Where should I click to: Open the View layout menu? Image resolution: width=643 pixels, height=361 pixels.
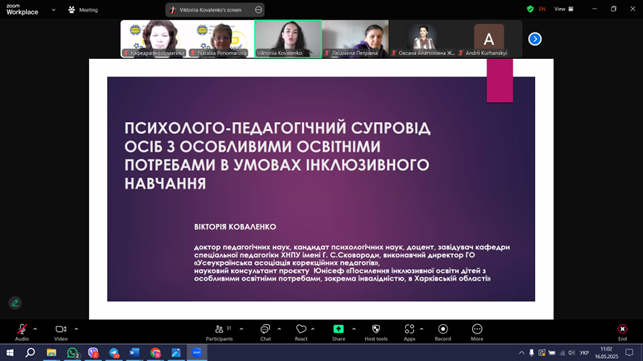coord(564,9)
